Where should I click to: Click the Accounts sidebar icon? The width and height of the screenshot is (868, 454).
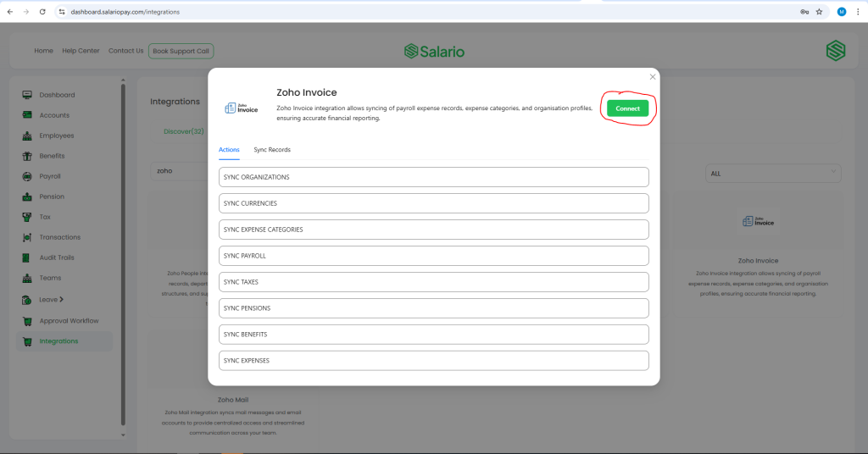[x=26, y=115]
